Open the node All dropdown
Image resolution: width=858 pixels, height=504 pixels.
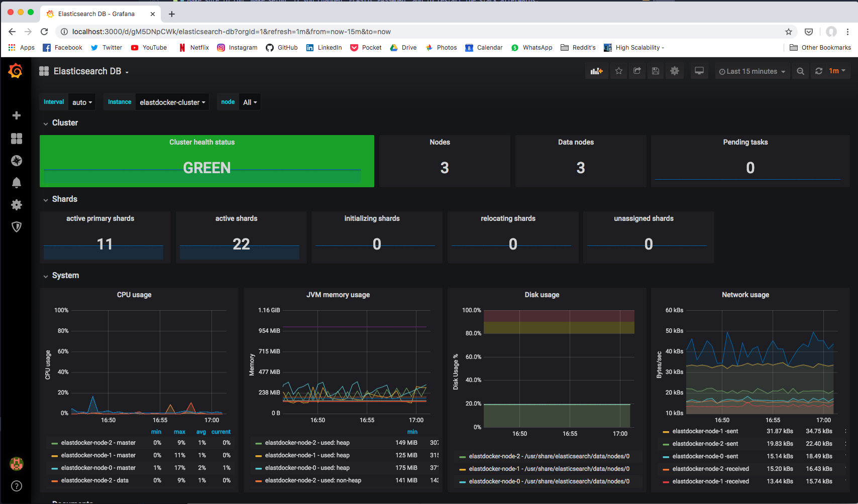(x=250, y=102)
